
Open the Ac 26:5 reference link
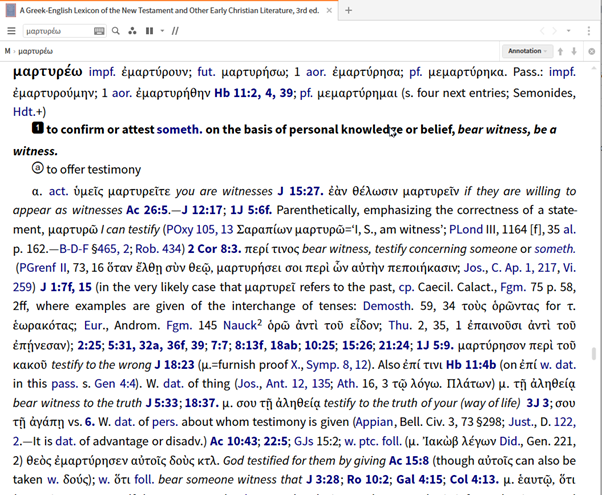[x=148, y=210]
